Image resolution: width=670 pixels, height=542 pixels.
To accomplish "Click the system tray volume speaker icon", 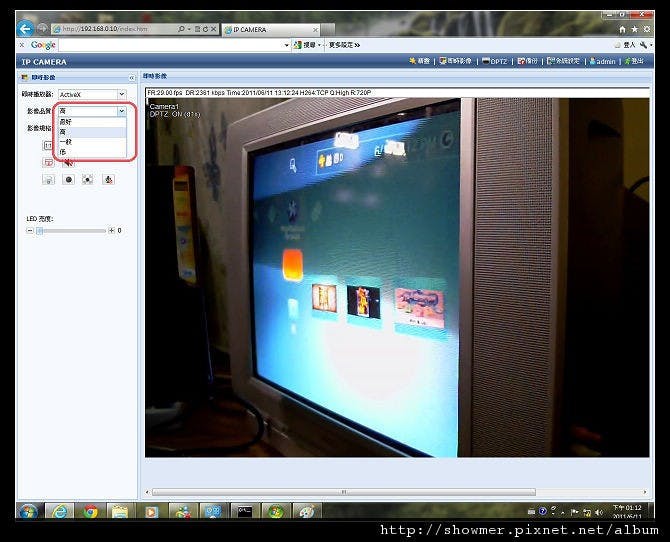I will coord(599,512).
